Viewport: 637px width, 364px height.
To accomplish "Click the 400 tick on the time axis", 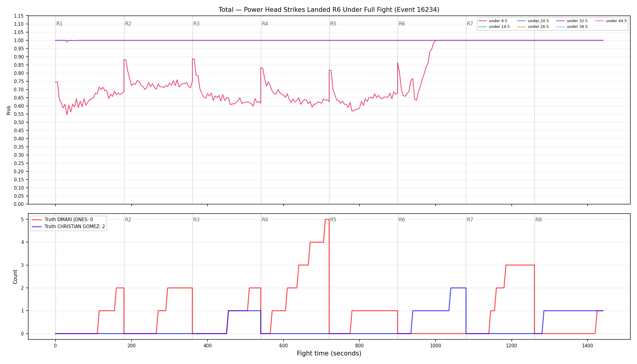I will tap(207, 345).
